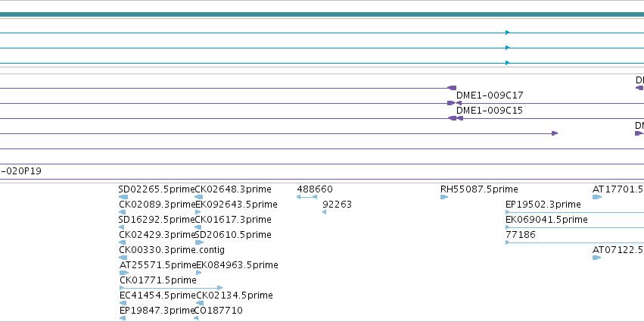644x322 pixels.
Task: Click the EP19847.3prime label
Action: point(157,311)
